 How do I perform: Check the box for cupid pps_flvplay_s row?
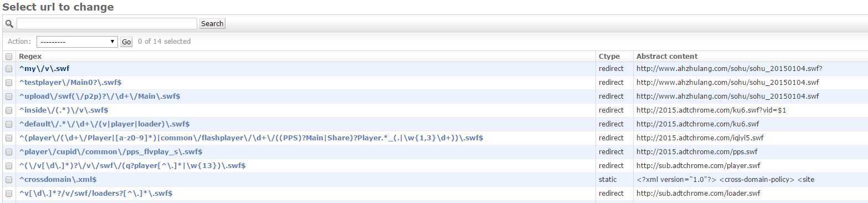click(9, 152)
